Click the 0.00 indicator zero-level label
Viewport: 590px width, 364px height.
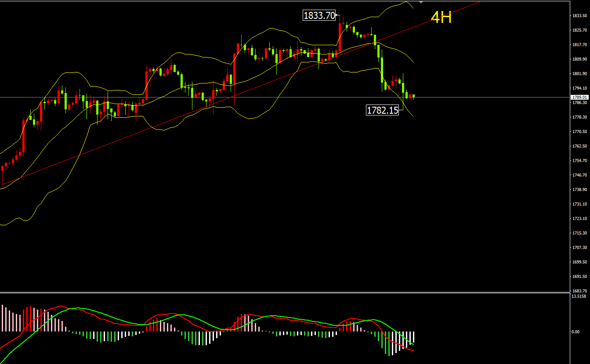pos(575,332)
